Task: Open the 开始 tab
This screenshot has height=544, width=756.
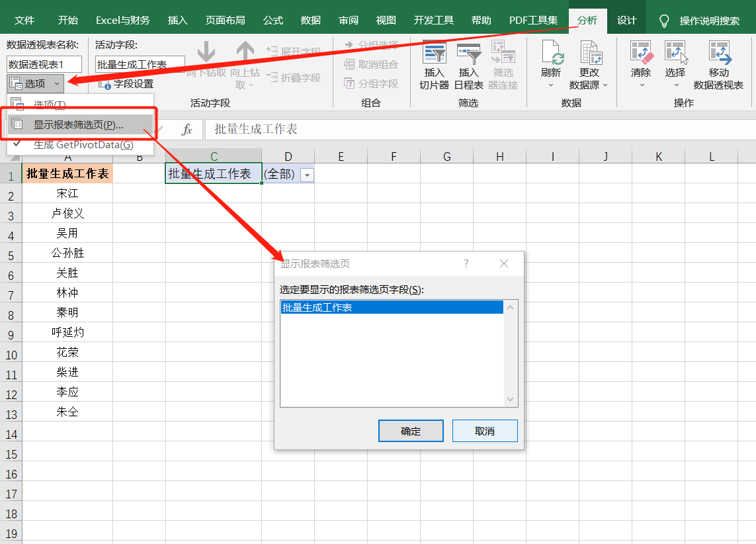Action: [67, 21]
